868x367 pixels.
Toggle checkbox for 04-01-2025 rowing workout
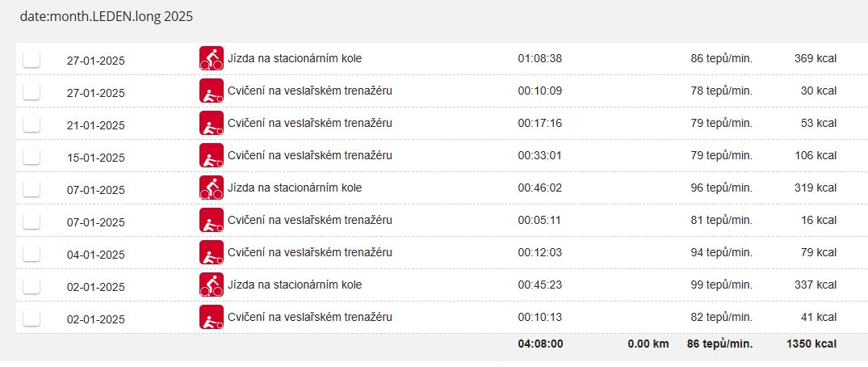click(31, 253)
